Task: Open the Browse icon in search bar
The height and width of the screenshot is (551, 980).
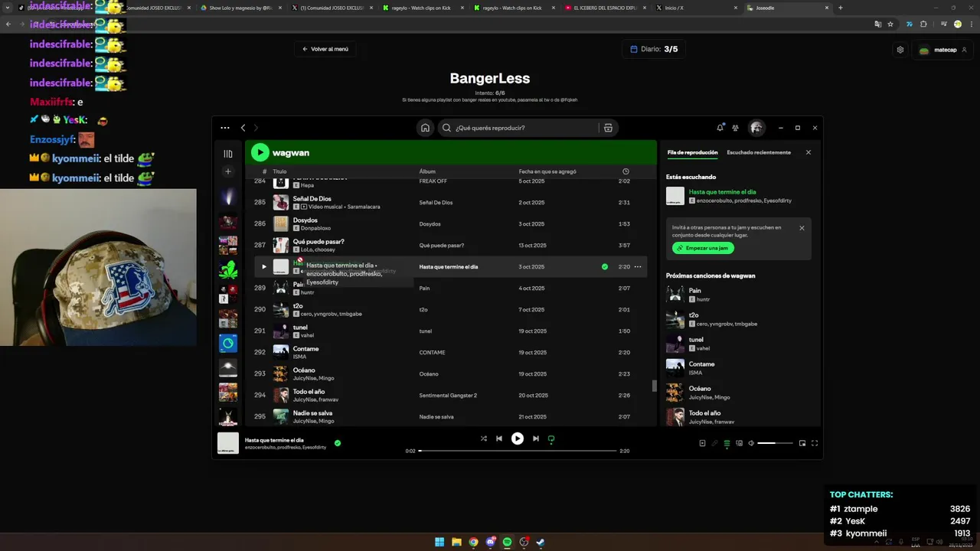Action: tap(608, 128)
